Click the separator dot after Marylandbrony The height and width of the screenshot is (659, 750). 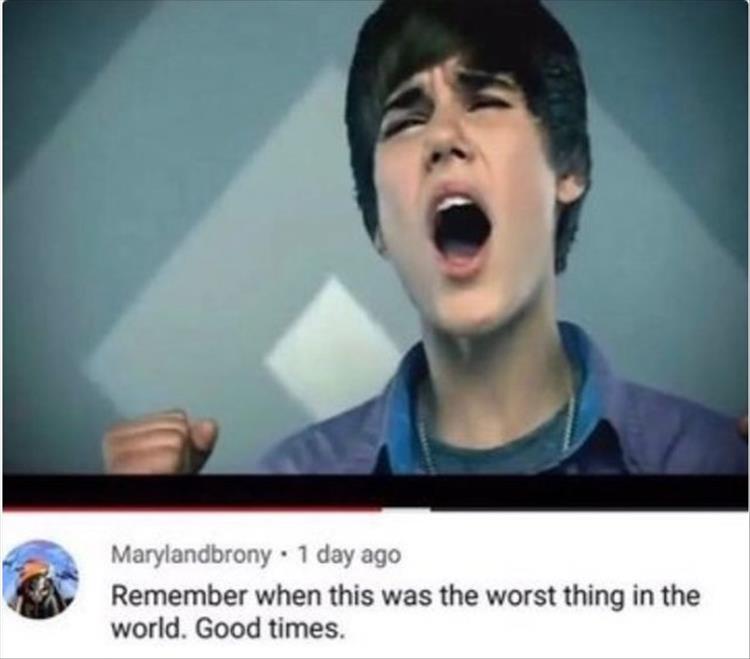coord(285,556)
